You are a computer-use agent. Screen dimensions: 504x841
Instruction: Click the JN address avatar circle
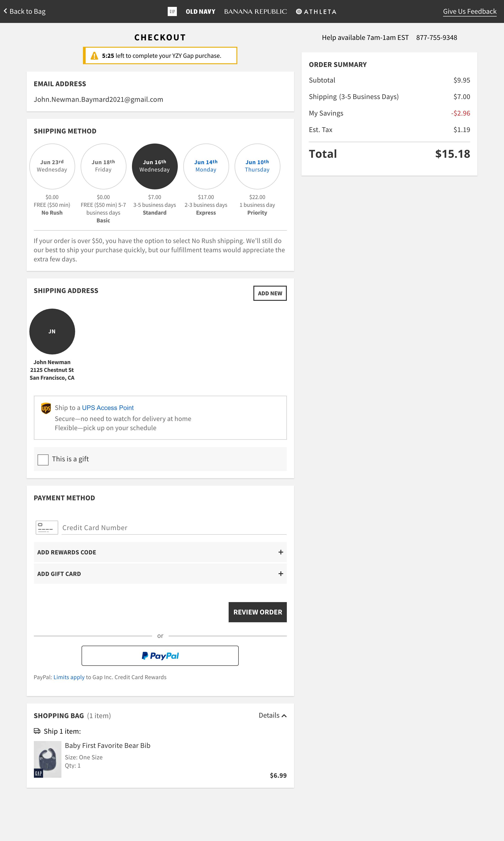(x=52, y=331)
